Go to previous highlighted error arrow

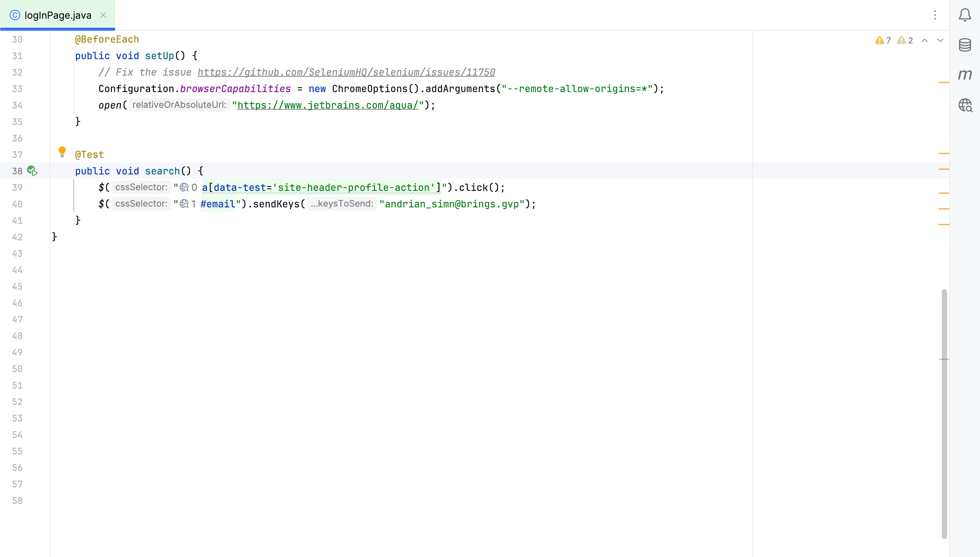(925, 40)
